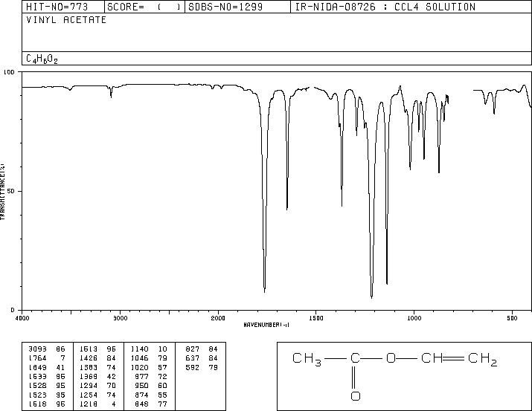Click the 1000 x-axis tick label
This screenshot has height=411, width=532.
point(414,318)
